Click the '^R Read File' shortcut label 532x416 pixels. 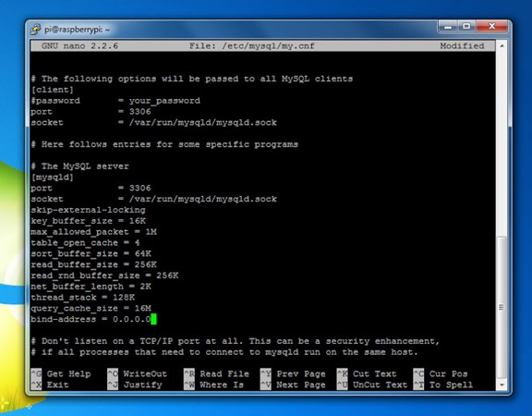pyautogui.click(x=216, y=373)
